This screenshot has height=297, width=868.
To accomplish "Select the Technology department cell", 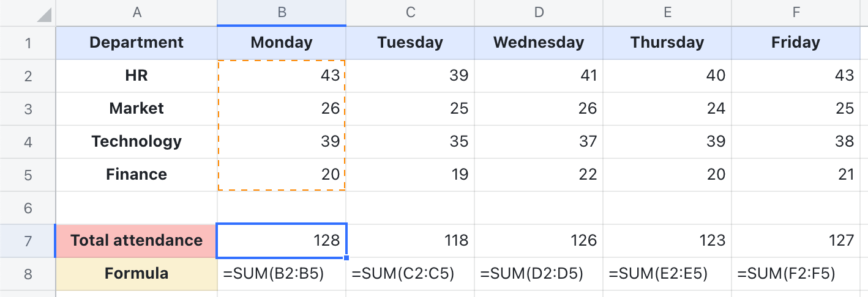I will tap(137, 142).
